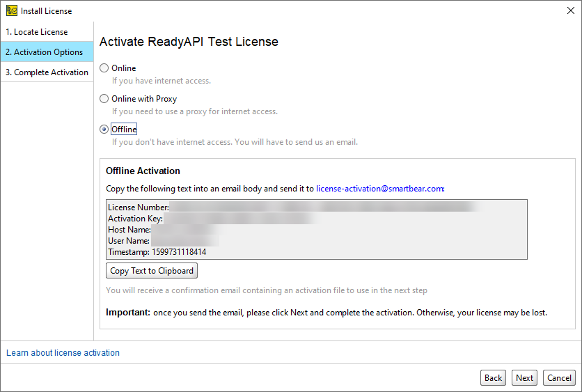Click the Offline Activation heading

pos(143,171)
